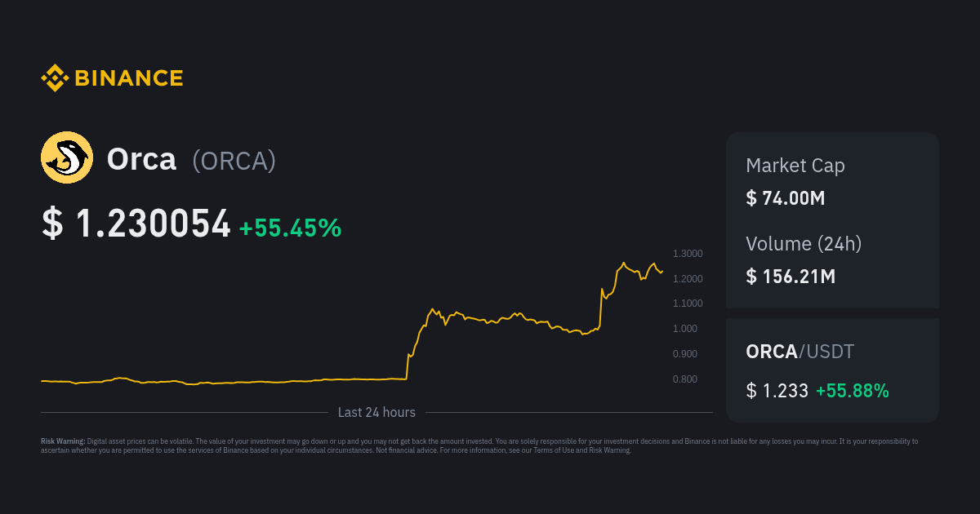Click the Risk Warning disclaimer heading
The height and width of the screenshot is (514, 980).
click(62, 441)
